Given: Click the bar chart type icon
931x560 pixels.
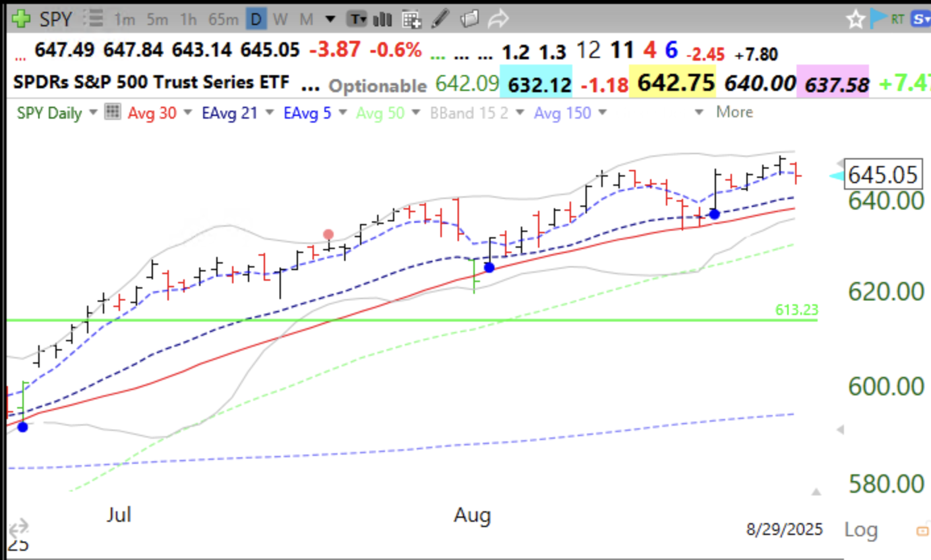Looking at the screenshot, I should click(382, 19).
